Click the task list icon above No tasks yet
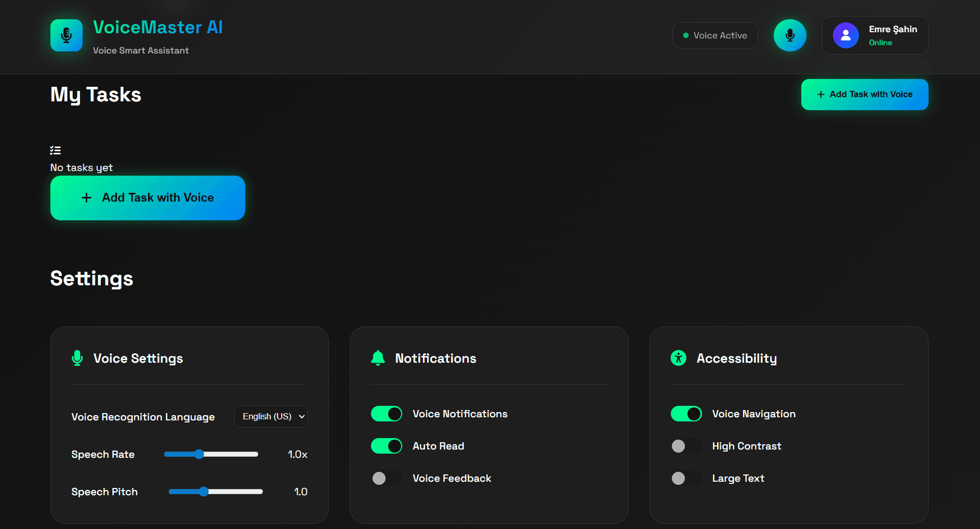 click(55, 150)
